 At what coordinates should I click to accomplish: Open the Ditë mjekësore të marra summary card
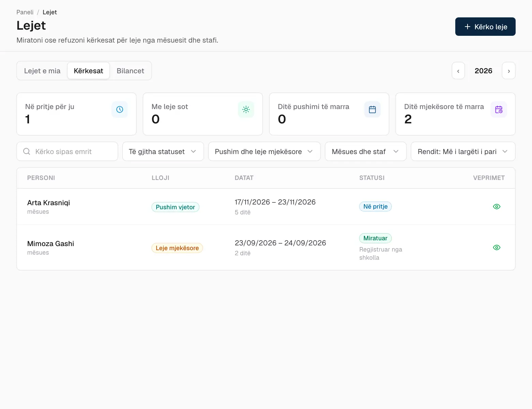(x=455, y=114)
